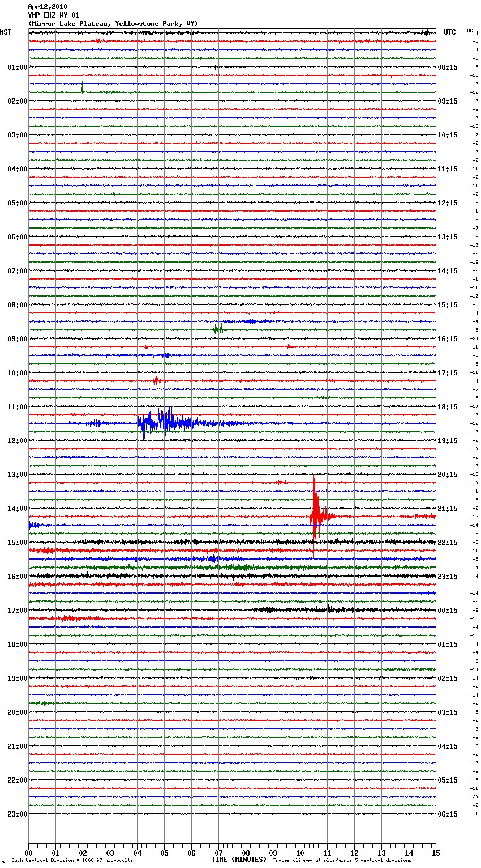Click the small green burst near 08:45
The height and width of the screenshot is (868, 481).
(218, 329)
